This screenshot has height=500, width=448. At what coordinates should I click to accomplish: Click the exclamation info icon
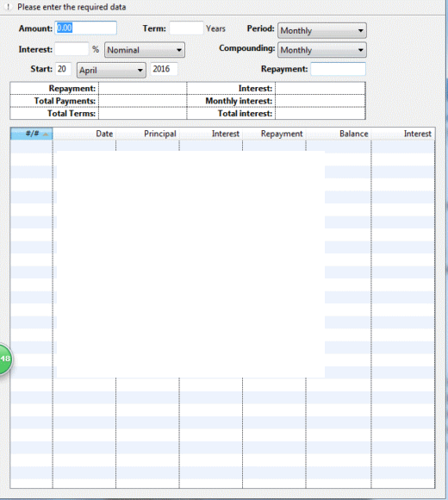click(x=9, y=7)
